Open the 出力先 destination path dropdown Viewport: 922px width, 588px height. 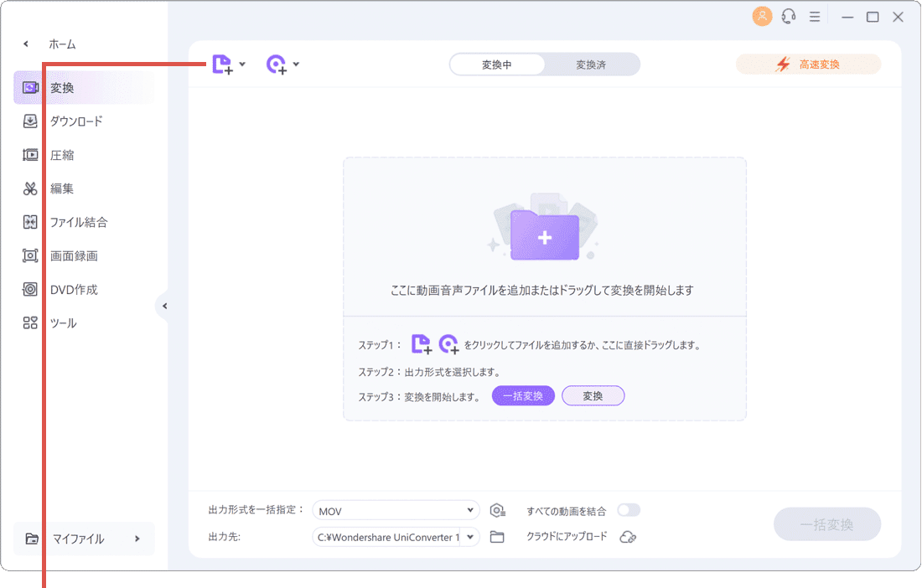(396, 537)
